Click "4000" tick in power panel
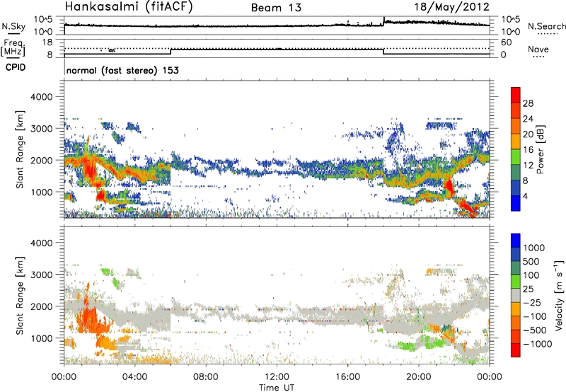This screenshot has height=392, width=566. click(41, 97)
